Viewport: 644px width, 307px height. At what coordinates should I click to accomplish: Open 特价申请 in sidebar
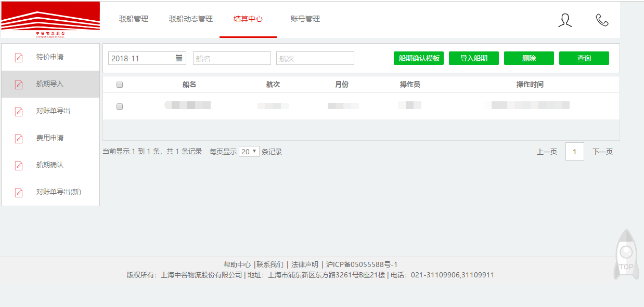tap(50, 57)
